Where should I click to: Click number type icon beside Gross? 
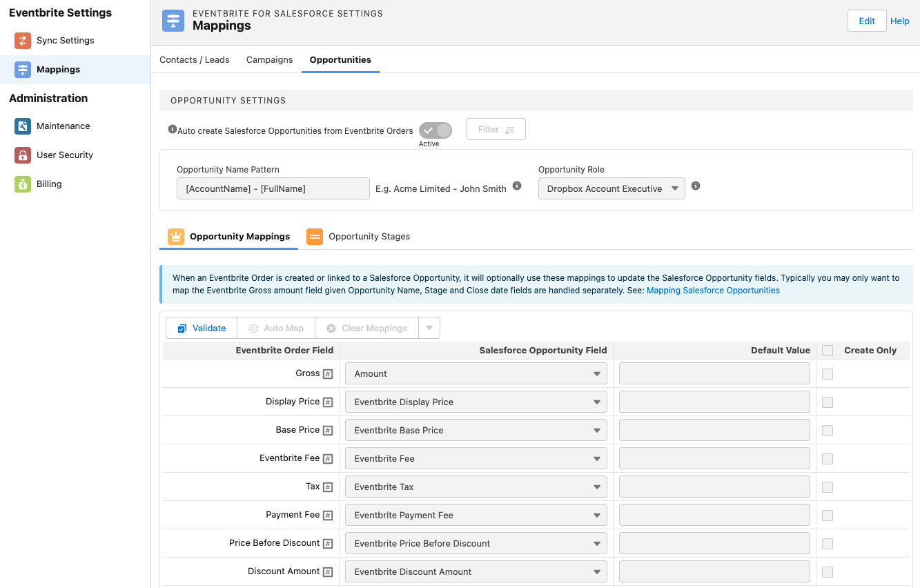point(328,374)
